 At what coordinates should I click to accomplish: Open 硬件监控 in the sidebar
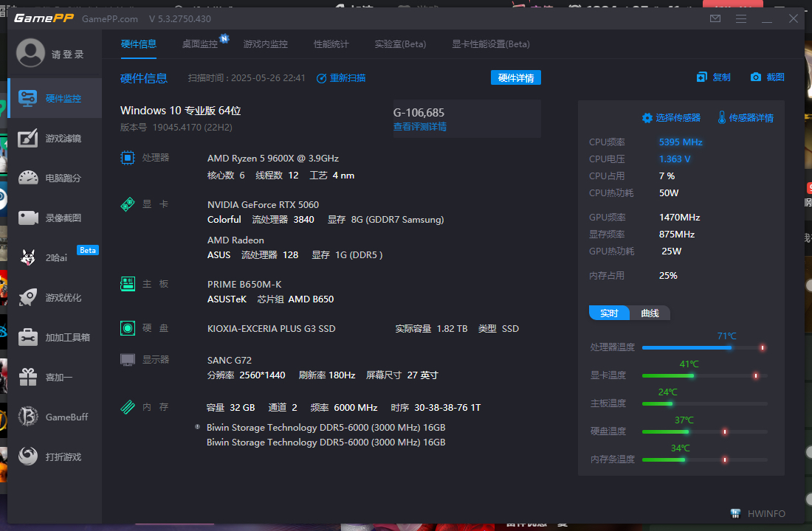[x=55, y=98]
